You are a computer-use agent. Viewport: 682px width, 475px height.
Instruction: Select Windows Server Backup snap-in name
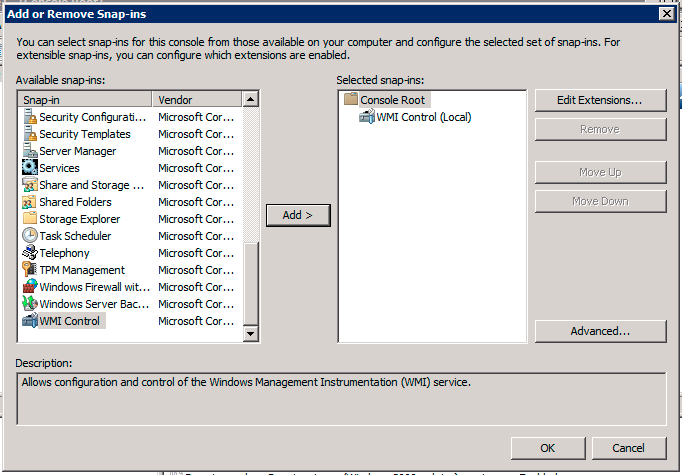(94, 304)
